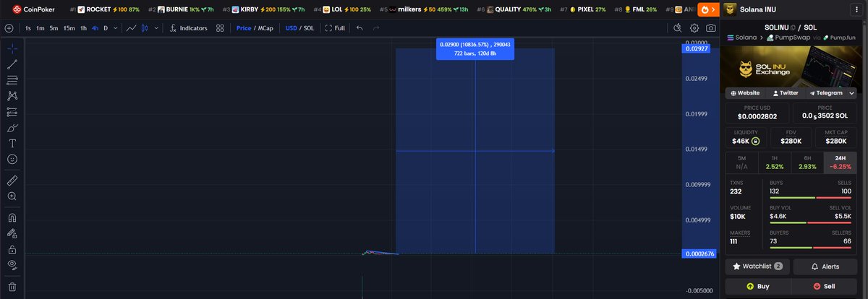868x299 pixels.
Task: Open trending token #5 milkers
Action: pos(425,9)
